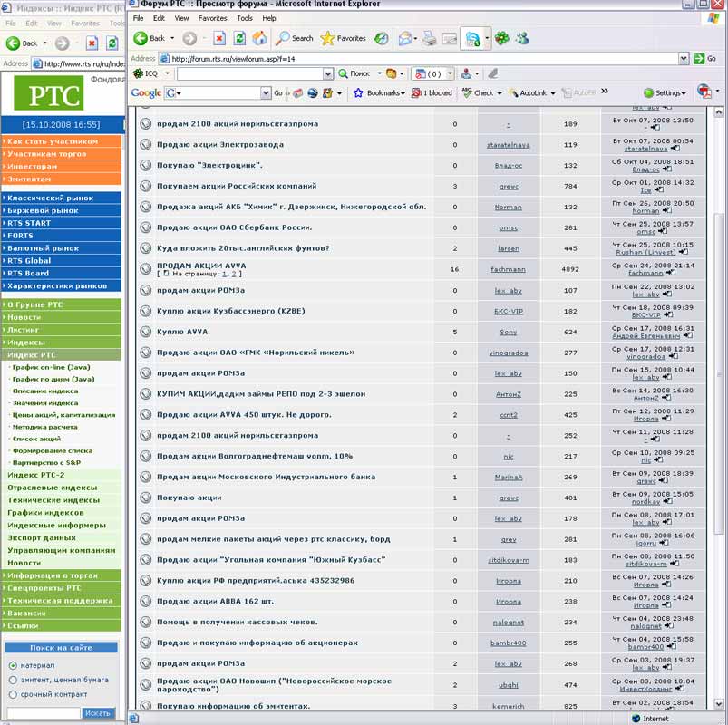Open topic Куплю акции Кузбассэнерго (KZBE)
The width and height of the screenshot is (728, 725).
click(x=231, y=311)
